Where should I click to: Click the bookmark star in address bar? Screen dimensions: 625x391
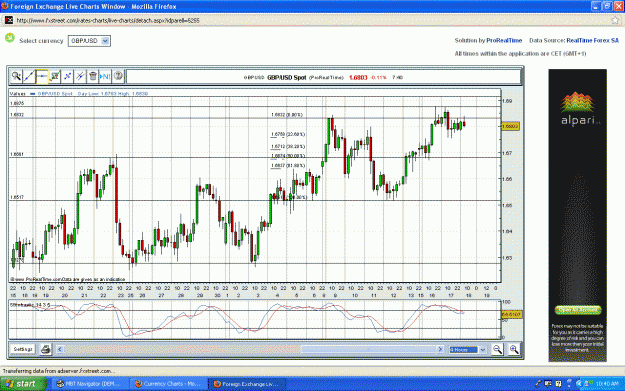[x=615, y=20]
